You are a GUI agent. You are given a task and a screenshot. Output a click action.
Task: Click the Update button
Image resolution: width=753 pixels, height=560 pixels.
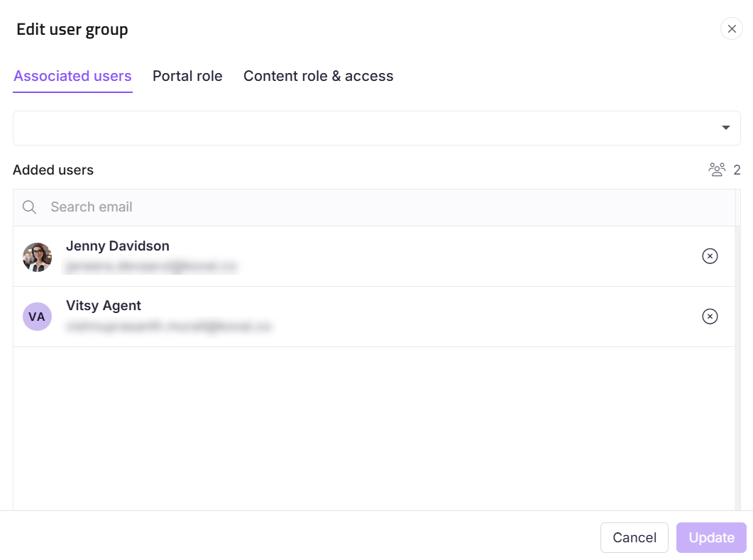click(711, 538)
